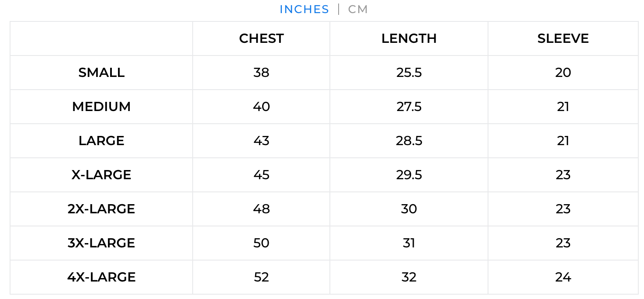The image size is (644, 299).
Task: Switch size chart to INCHES units
Action: [304, 9]
